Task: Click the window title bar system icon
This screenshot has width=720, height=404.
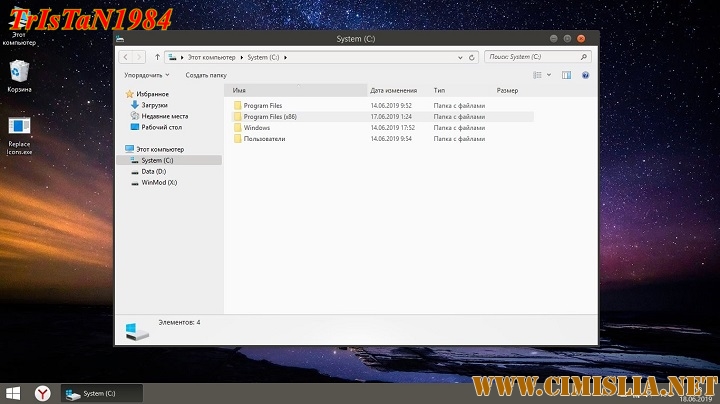Action: (120, 39)
